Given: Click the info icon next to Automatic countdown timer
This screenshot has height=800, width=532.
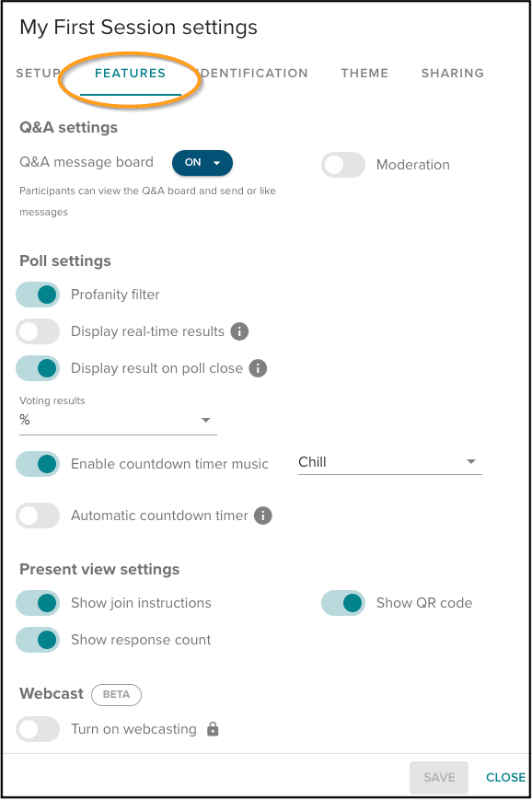Looking at the screenshot, I should [x=262, y=516].
